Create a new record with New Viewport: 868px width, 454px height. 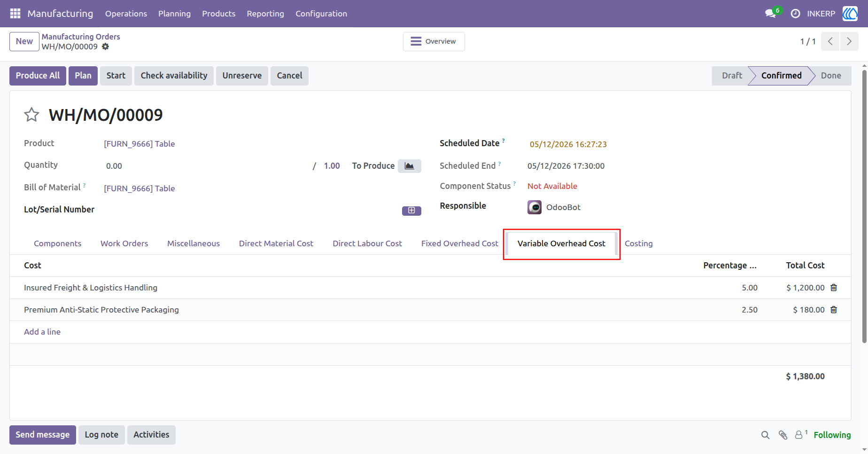coord(24,41)
